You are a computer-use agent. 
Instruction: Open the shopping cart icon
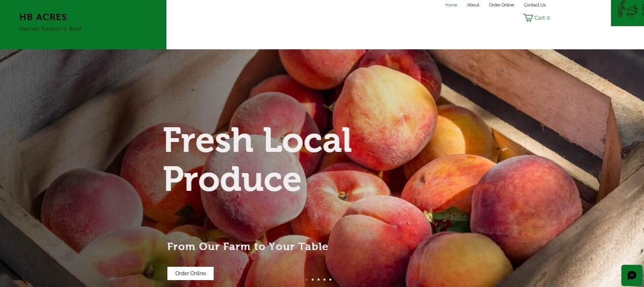click(x=528, y=18)
